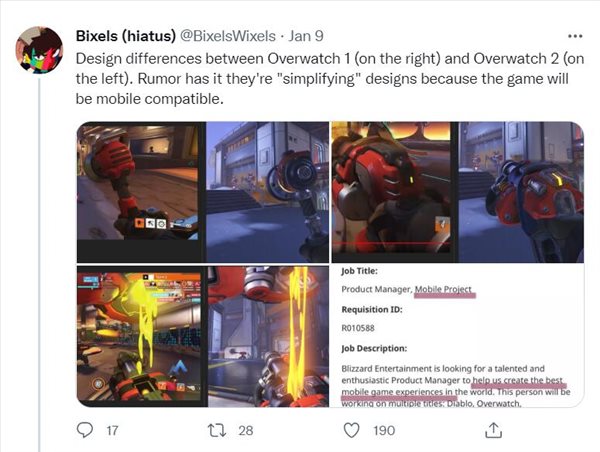Viewport: 600px width, 452px height.
Task: Open the Jan 9 timestamp link
Action: coord(306,36)
